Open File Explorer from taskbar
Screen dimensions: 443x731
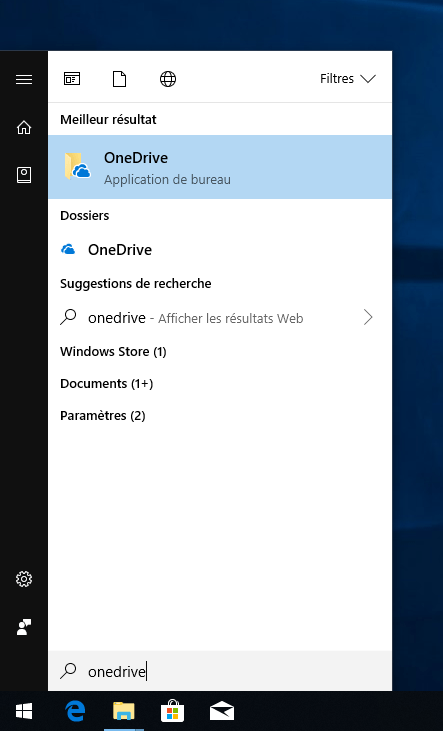124,711
